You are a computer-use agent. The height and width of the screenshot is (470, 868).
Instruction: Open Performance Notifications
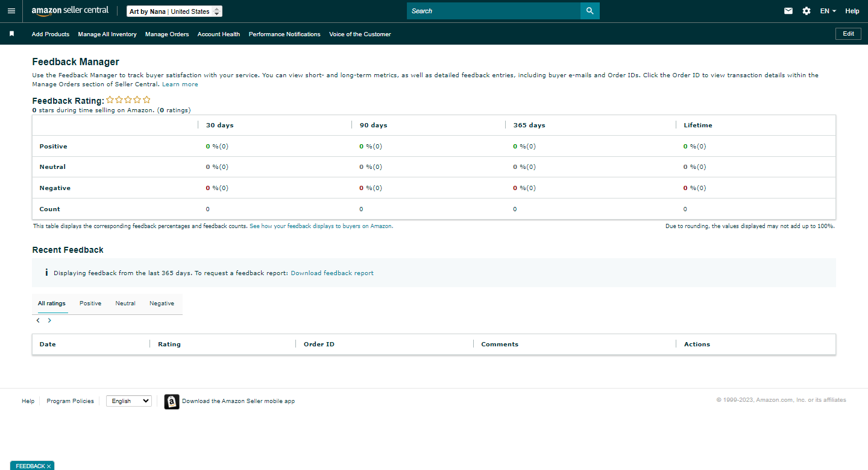[x=285, y=34]
